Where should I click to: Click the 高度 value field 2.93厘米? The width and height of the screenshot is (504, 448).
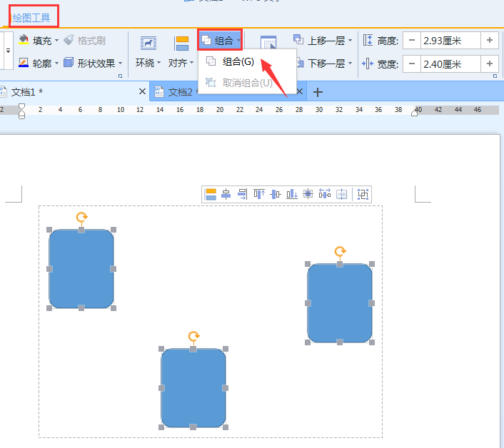coord(450,40)
